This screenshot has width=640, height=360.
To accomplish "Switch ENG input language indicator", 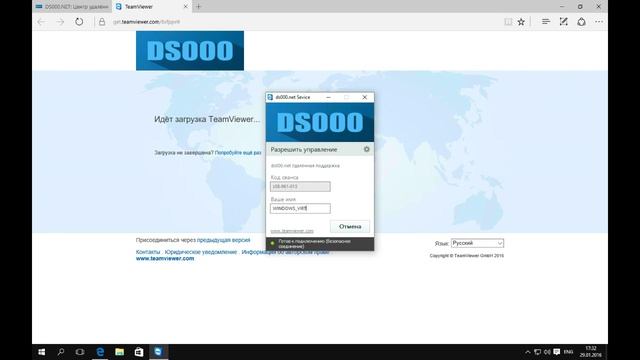I will point(568,352).
